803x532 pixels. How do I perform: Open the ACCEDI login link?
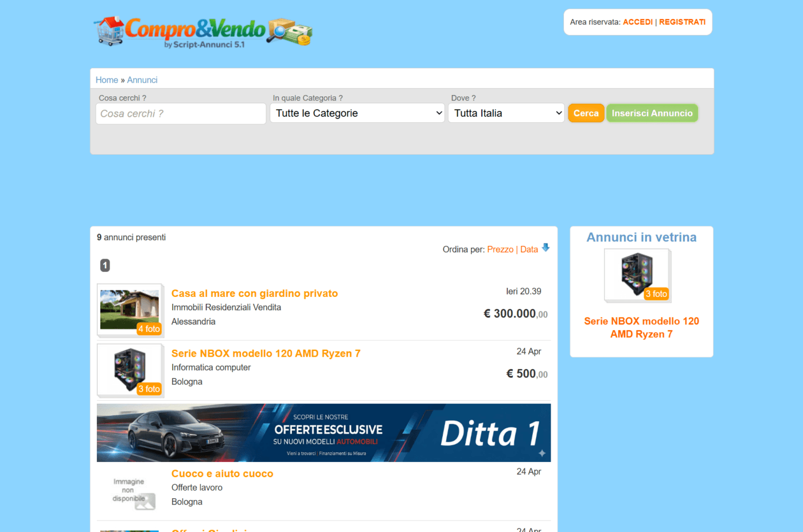(x=638, y=22)
